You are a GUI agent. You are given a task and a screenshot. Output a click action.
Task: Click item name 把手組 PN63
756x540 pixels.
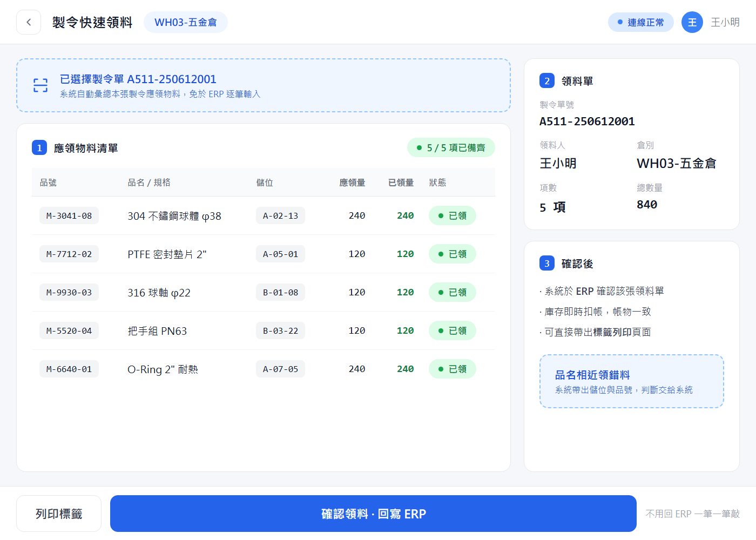[x=157, y=331]
